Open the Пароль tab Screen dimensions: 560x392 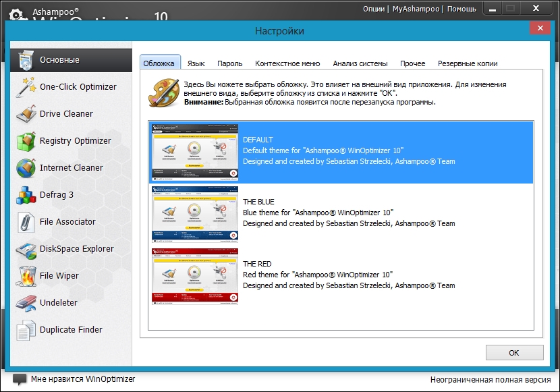coord(230,63)
